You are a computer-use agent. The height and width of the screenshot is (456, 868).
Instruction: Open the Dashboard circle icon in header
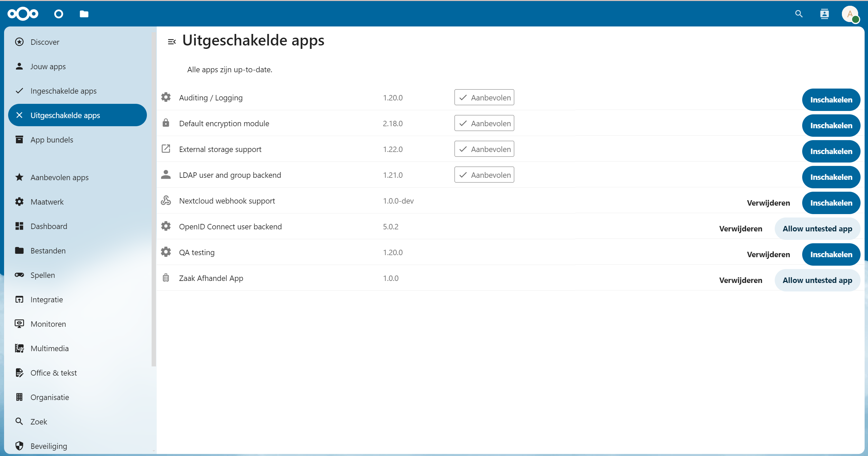[59, 14]
